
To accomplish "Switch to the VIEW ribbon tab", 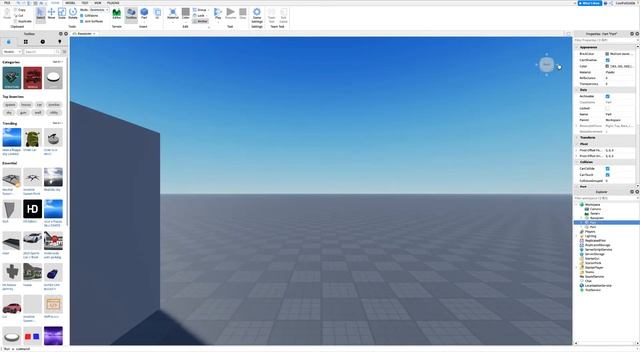I will 98,3.
